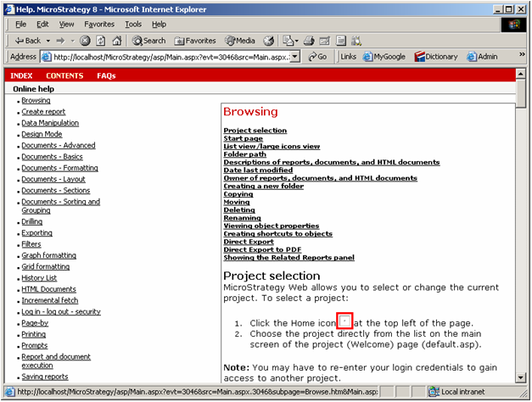The height and width of the screenshot is (402, 532).
Task: Click the Internet Explorer title bar icon
Action: click(x=10, y=9)
